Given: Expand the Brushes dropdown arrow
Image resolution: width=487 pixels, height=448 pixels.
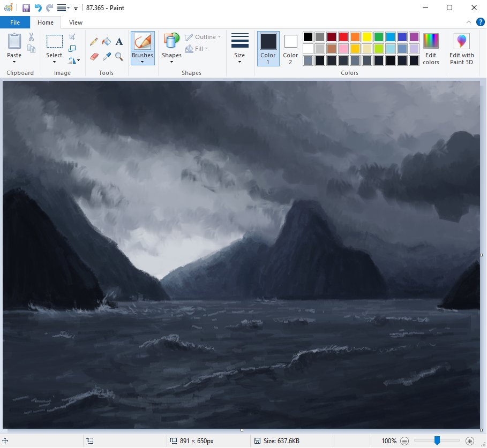Looking at the screenshot, I should 143,62.
